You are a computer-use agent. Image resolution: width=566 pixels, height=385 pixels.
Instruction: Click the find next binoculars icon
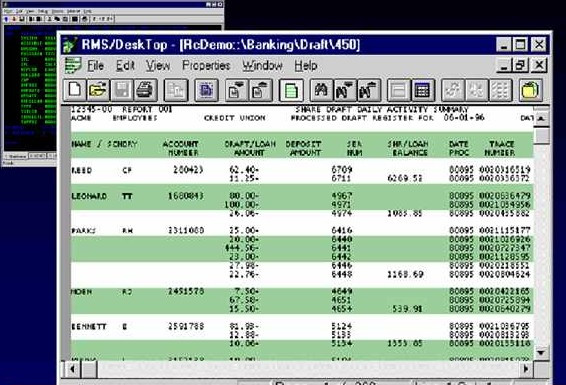pyautogui.click(x=345, y=90)
